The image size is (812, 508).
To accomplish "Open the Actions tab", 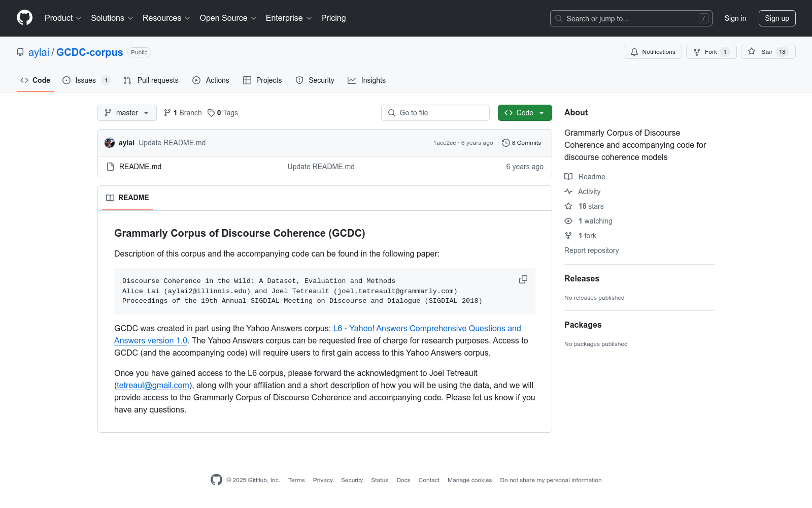I will (211, 80).
